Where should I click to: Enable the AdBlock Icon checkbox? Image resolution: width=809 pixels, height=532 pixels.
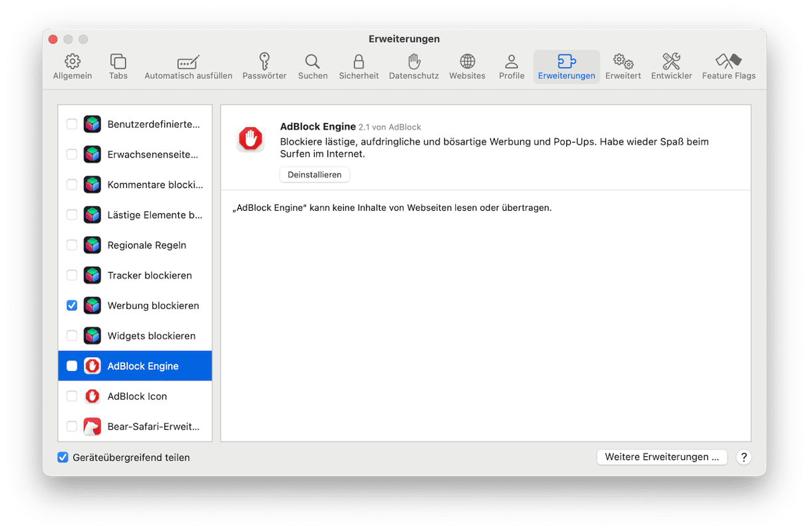point(72,396)
